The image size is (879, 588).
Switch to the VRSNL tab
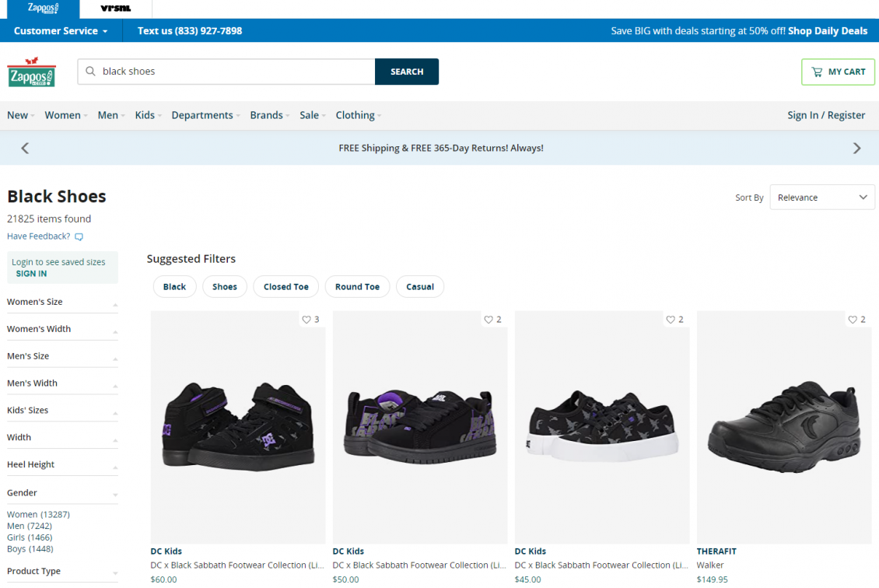(114, 9)
